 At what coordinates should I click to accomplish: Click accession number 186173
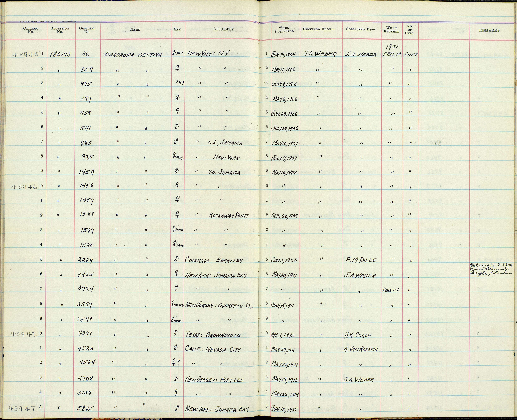[60, 55]
